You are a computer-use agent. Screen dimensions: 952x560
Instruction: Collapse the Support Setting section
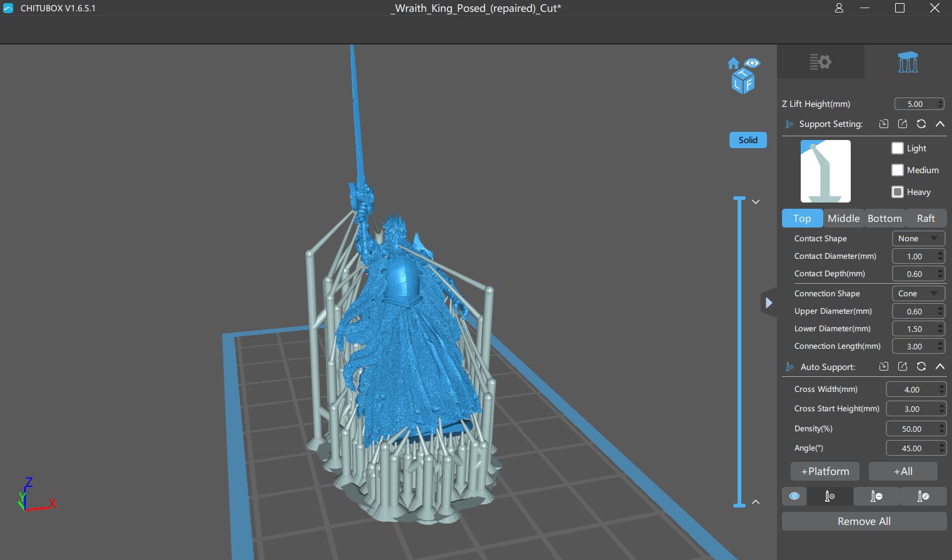coord(939,124)
